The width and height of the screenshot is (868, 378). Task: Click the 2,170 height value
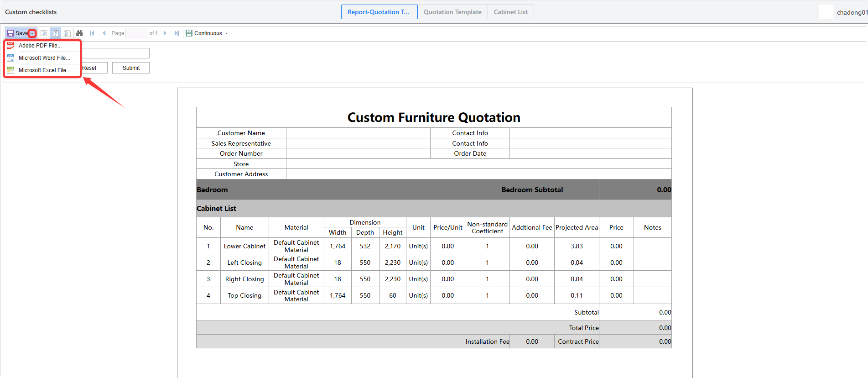pyautogui.click(x=393, y=246)
